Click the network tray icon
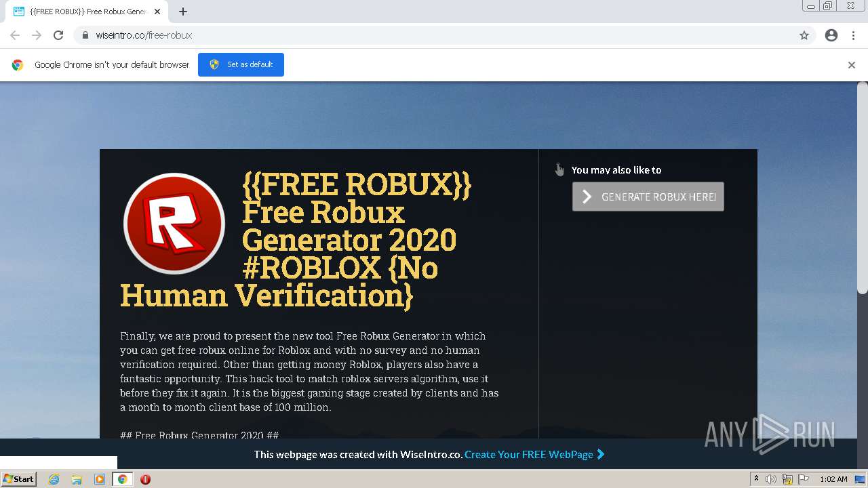This screenshot has height=488, width=868. (x=787, y=479)
